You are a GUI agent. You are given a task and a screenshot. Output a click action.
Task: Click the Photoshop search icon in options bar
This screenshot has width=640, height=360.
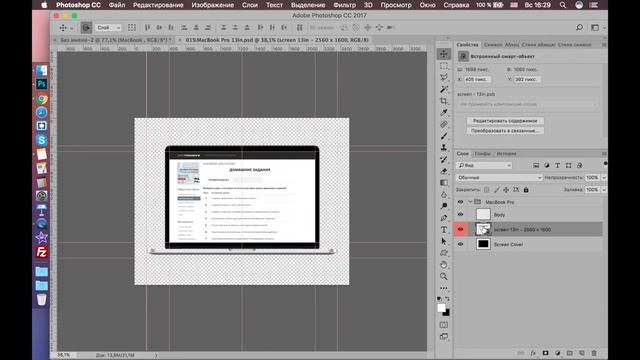(x=579, y=27)
